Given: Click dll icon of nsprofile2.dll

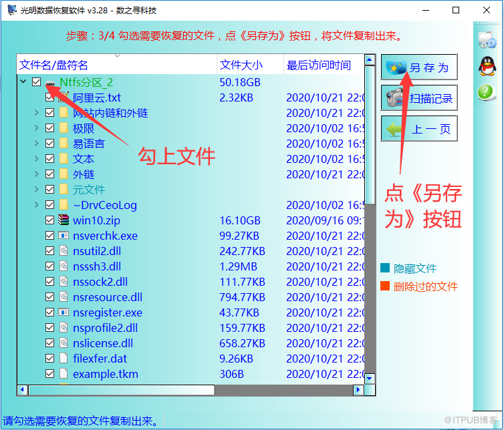Looking at the screenshot, I should pyautogui.click(x=64, y=328).
